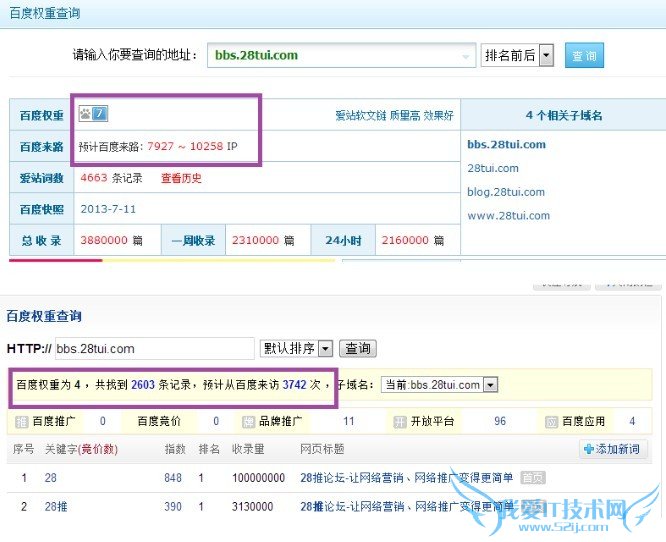Click the 一周收录 label
Screen dimensions: 666x542
coord(193,241)
